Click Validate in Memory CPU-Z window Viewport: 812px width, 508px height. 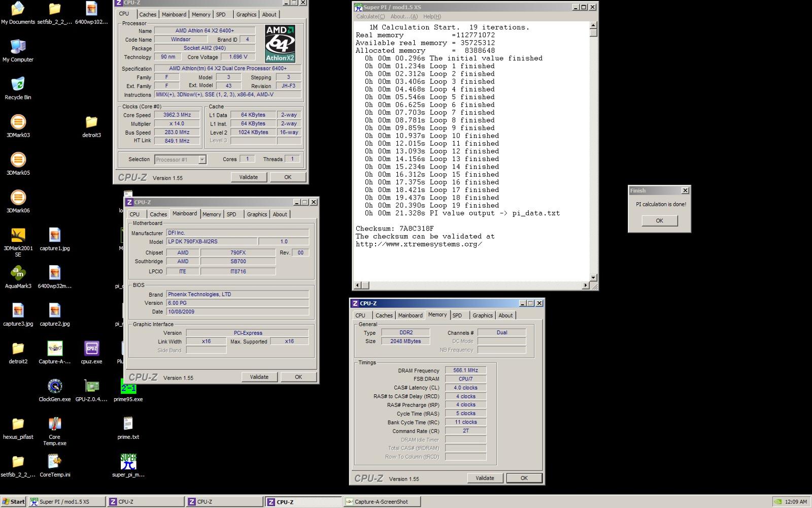[x=485, y=478]
